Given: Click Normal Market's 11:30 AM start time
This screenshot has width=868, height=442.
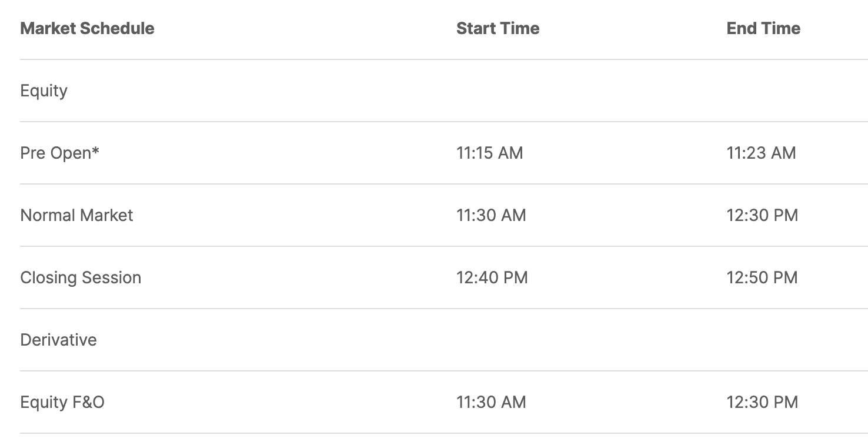Looking at the screenshot, I should [x=491, y=215].
